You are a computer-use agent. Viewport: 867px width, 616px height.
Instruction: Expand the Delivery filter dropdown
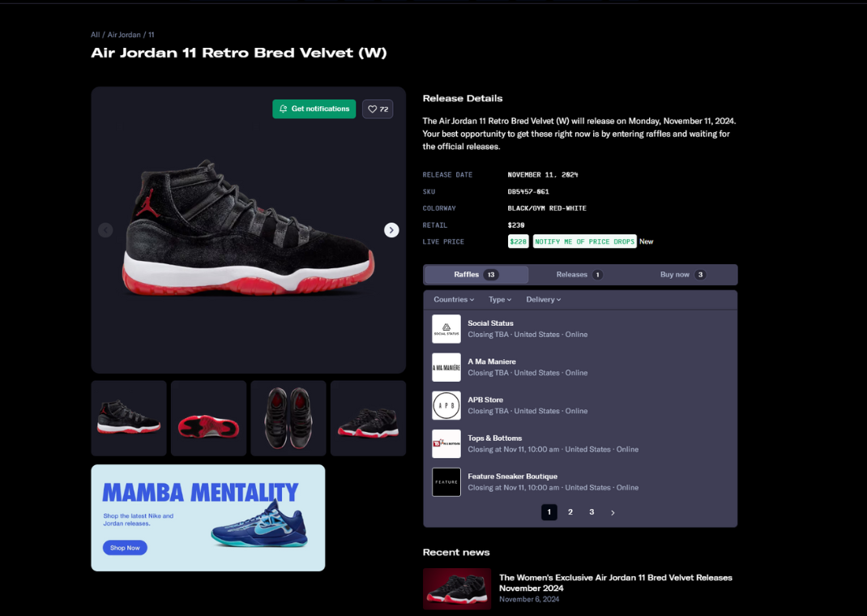click(544, 299)
